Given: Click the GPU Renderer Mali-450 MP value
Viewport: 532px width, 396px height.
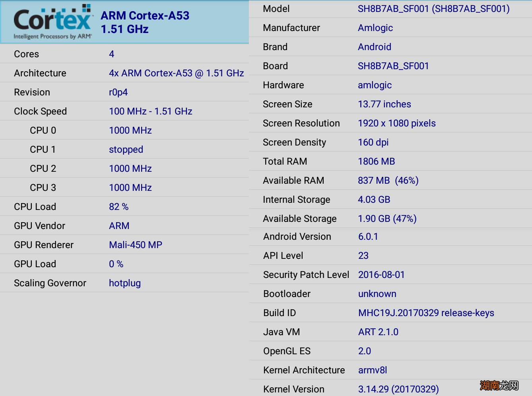Looking at the screenshot, I should click(x=136, y=245).
